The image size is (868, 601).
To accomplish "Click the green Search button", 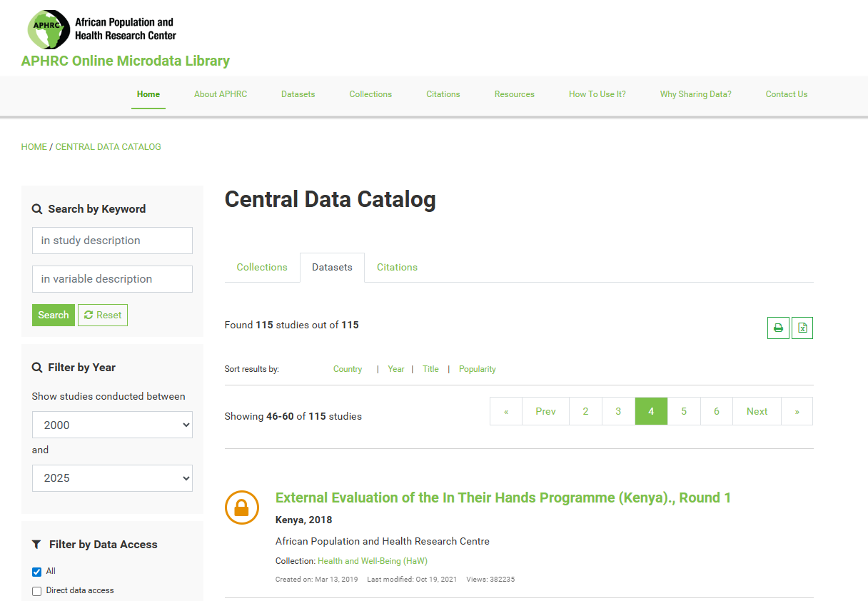I will click(x=54, y=315).
